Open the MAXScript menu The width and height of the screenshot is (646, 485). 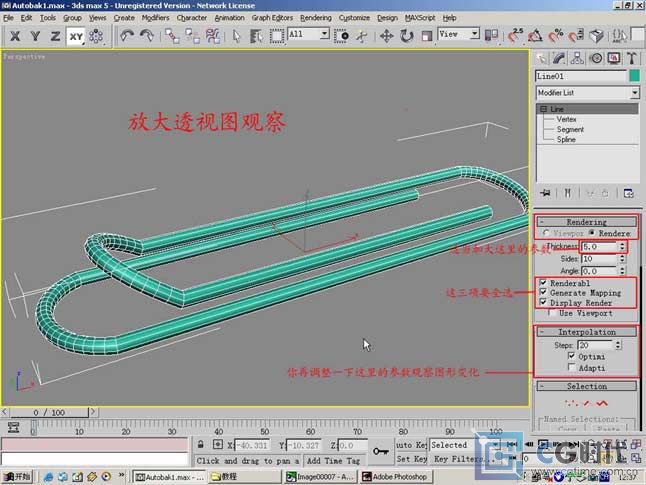tap(420, 18)
